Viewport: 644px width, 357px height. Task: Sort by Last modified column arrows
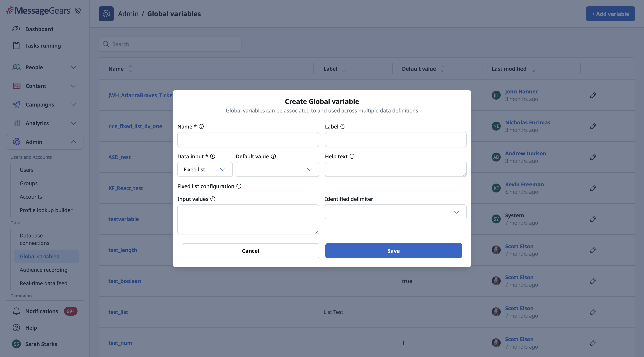(533, 69)
